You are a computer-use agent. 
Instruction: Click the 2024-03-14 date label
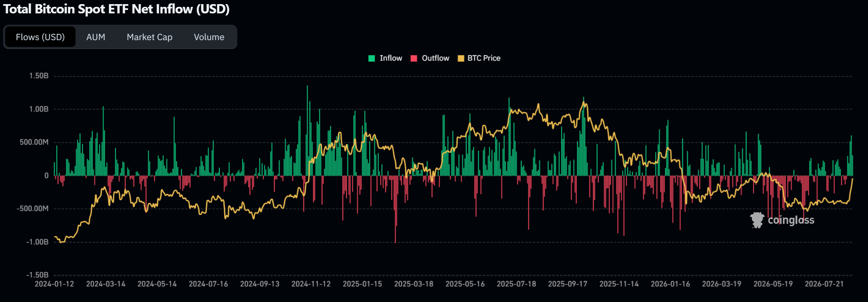(x=106, y=284)
